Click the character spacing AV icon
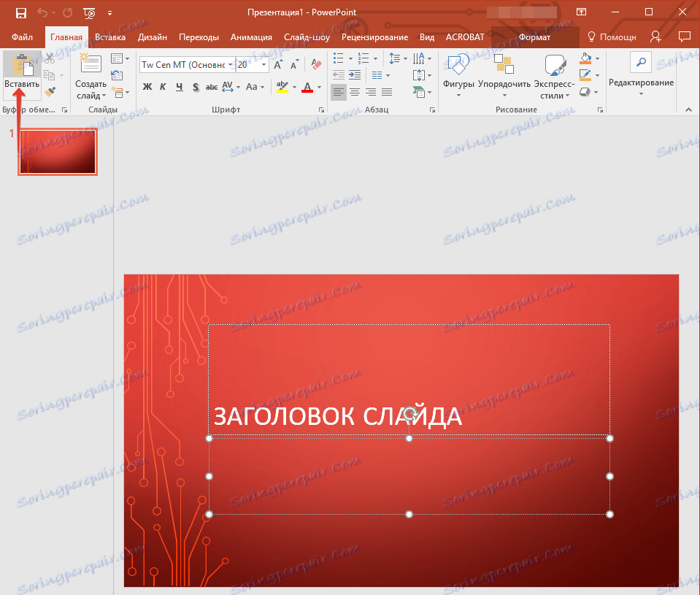700x595 pixels. [x=228, y=87]
